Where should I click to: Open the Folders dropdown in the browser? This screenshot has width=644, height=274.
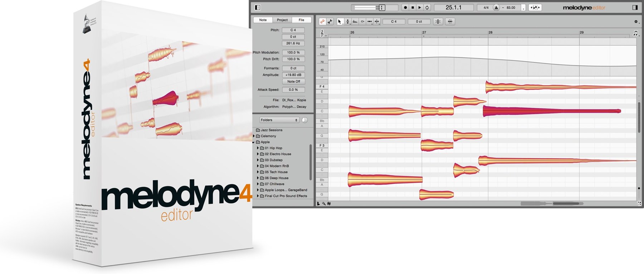(279, 120)
